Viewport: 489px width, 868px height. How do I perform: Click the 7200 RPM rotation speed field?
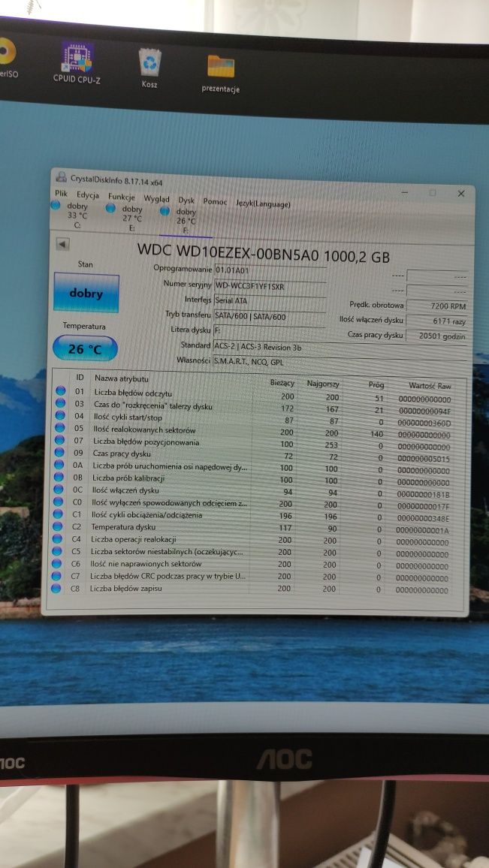(437, 306)
